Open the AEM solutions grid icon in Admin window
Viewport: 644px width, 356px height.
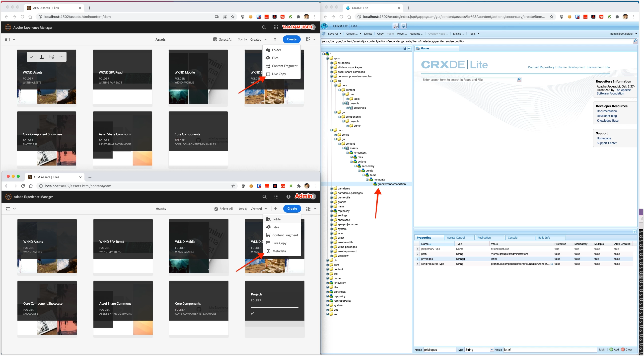pyautogui.click(x=276, y=197)
